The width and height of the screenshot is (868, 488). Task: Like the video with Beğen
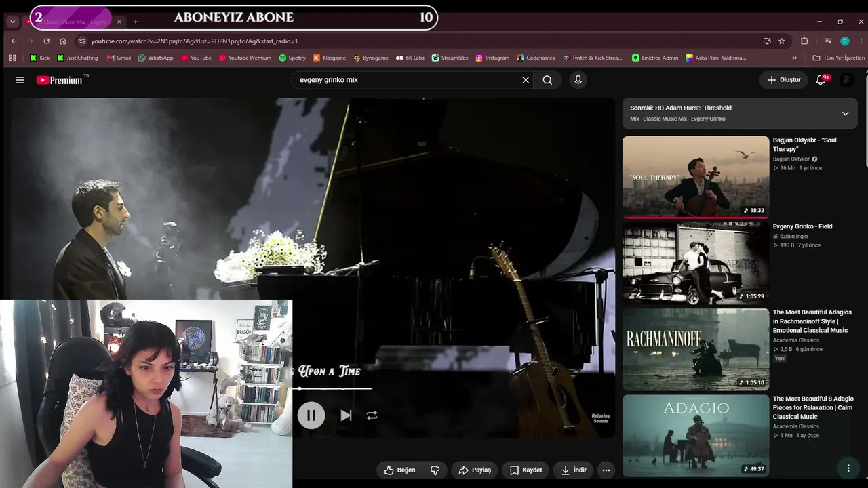coord(400,470)
